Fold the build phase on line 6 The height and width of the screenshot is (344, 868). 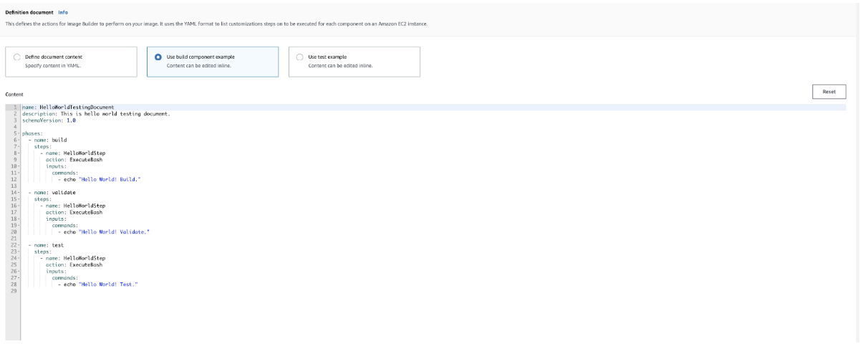click(x=18, y=140)
